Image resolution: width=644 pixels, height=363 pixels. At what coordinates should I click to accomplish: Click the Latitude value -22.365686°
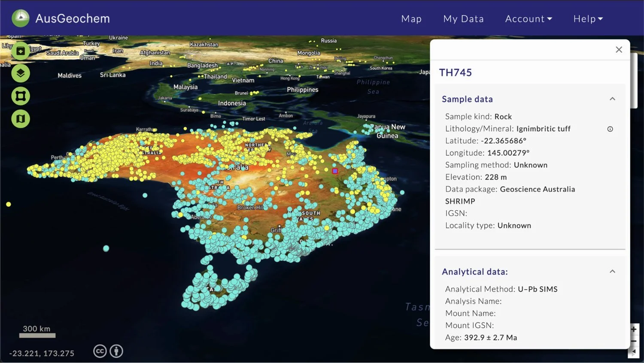503,141
